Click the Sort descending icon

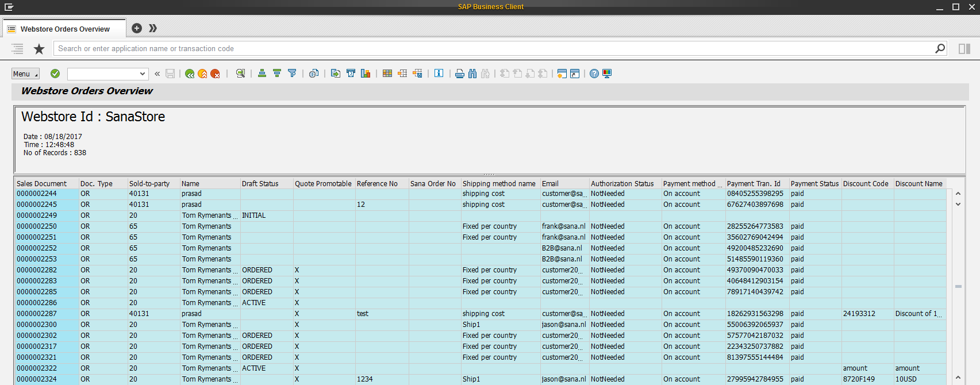coord(277,74)
